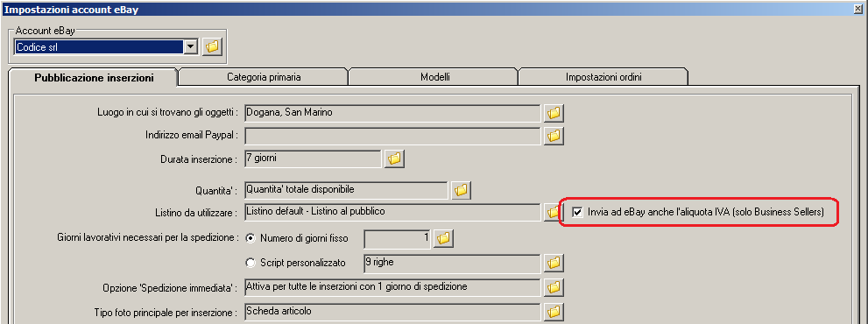
Task: Open folder icon beside Scheda articolo field
Action: [x=554, y=311]
